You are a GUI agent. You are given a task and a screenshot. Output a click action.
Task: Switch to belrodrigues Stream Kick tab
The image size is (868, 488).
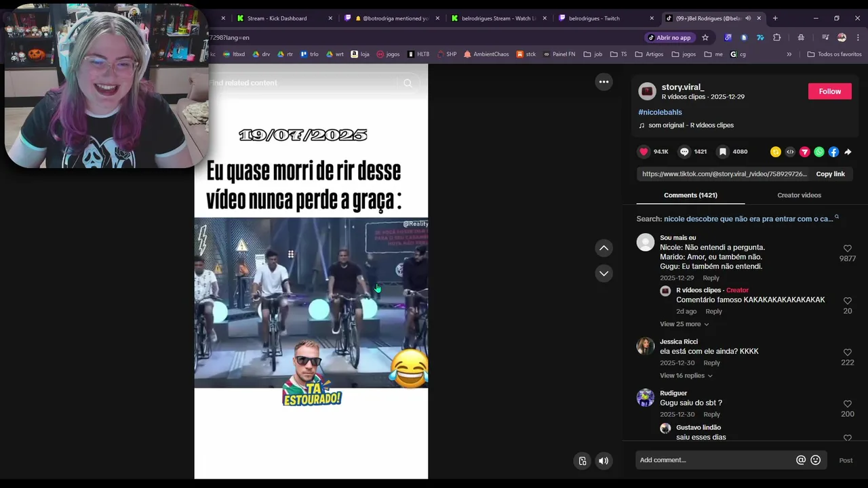498,18
